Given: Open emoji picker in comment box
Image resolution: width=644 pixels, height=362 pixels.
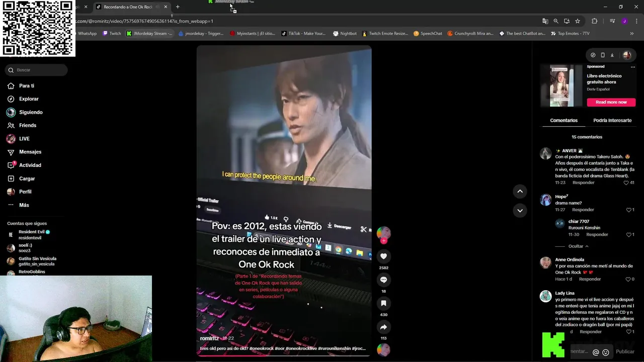Looking at the screenshot, I should (x=606, y=352).
